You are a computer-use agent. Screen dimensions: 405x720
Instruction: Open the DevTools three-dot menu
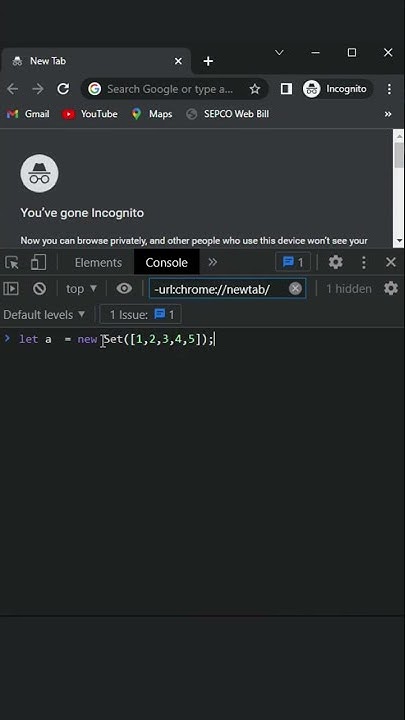(x=364, y=262)
